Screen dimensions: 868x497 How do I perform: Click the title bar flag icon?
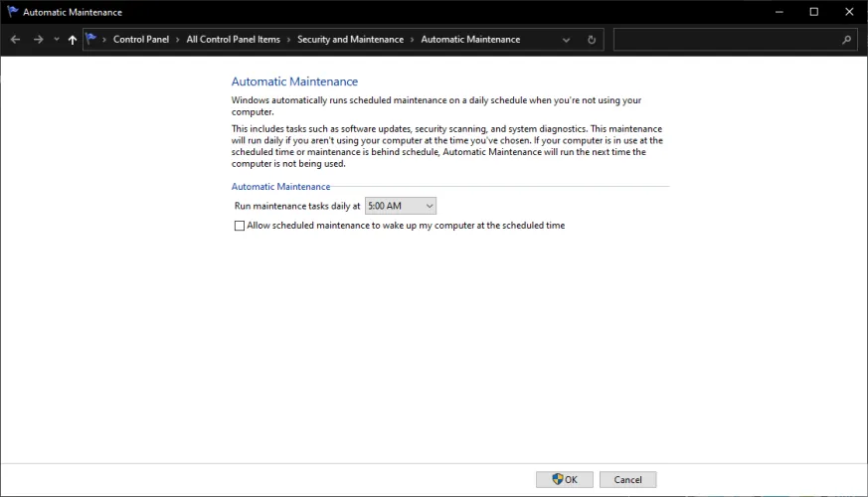click(12, 12)
